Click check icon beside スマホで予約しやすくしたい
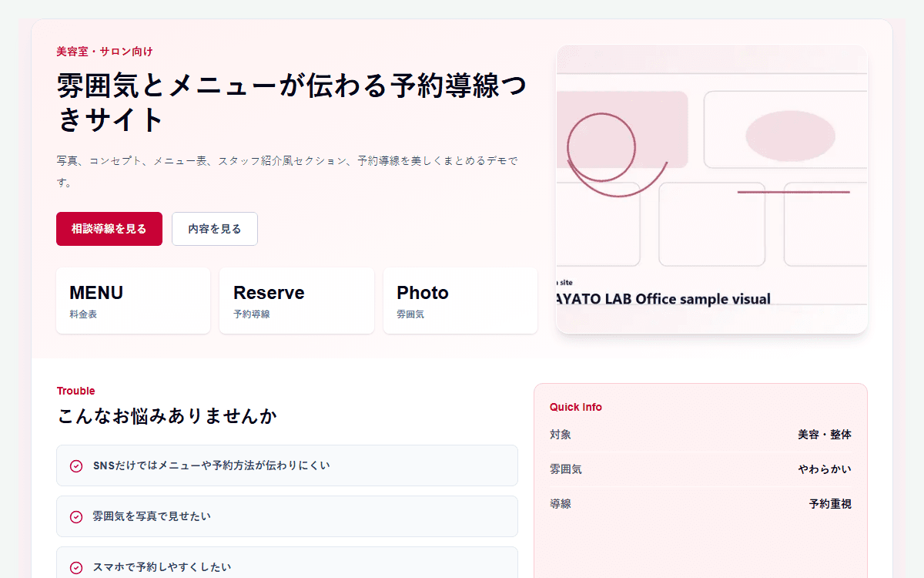Image resolution: width=924 pixels, height=578 pixels. [76, 567]
